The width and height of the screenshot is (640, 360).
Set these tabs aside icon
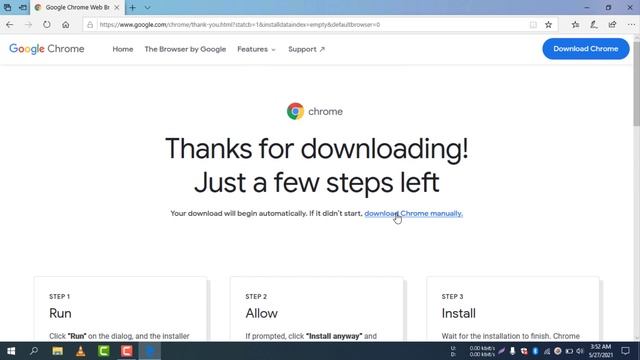tap(23, 7)
